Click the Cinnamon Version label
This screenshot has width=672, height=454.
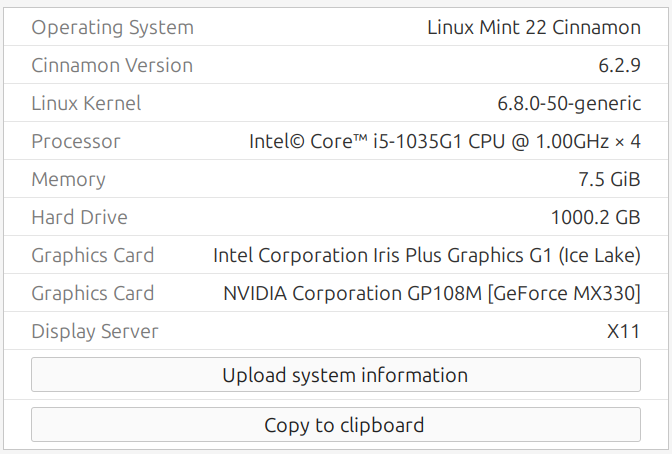112,66
